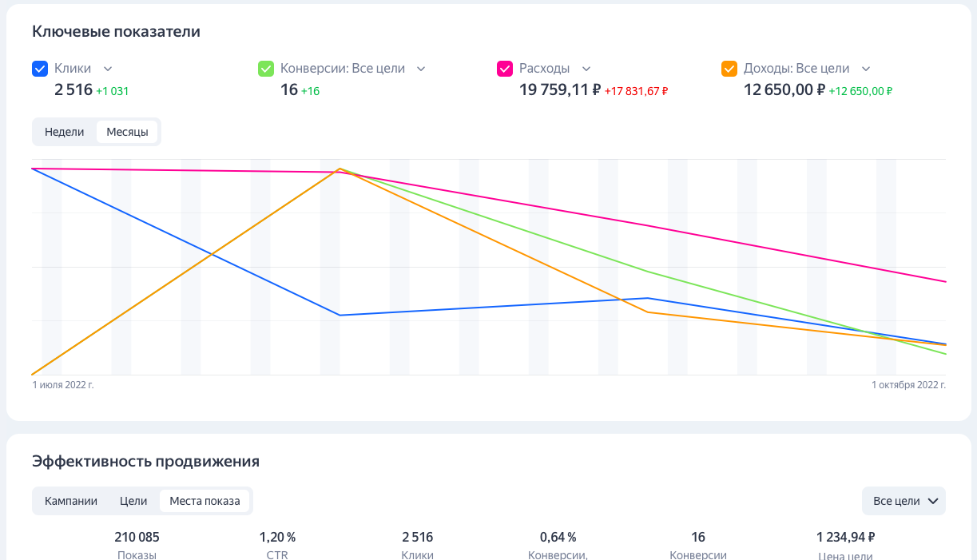The image size is (977, 560).
Task: Open the Цели tab
Action: [133, 501]
